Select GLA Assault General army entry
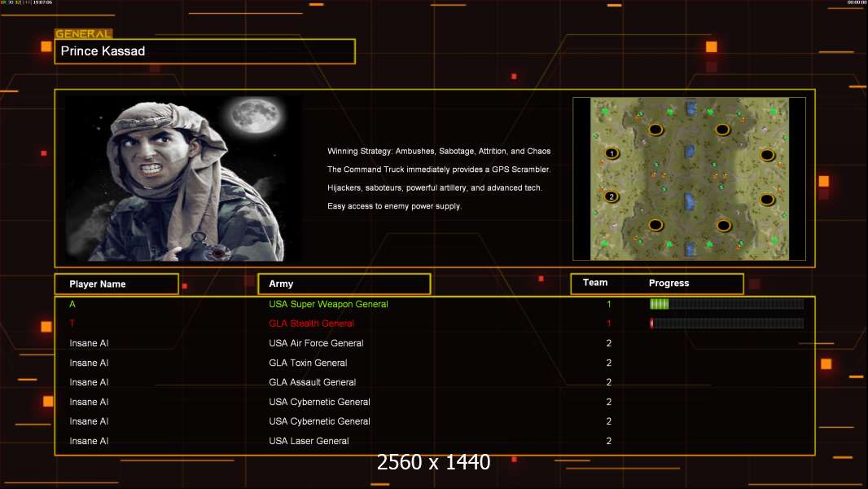 (x=312, y=382)
